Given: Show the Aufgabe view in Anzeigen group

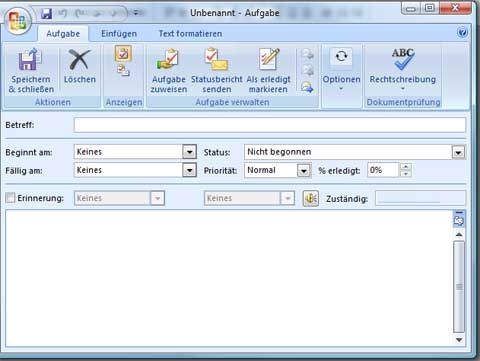Looking at the screenshot, I should [x=123, y=54].
